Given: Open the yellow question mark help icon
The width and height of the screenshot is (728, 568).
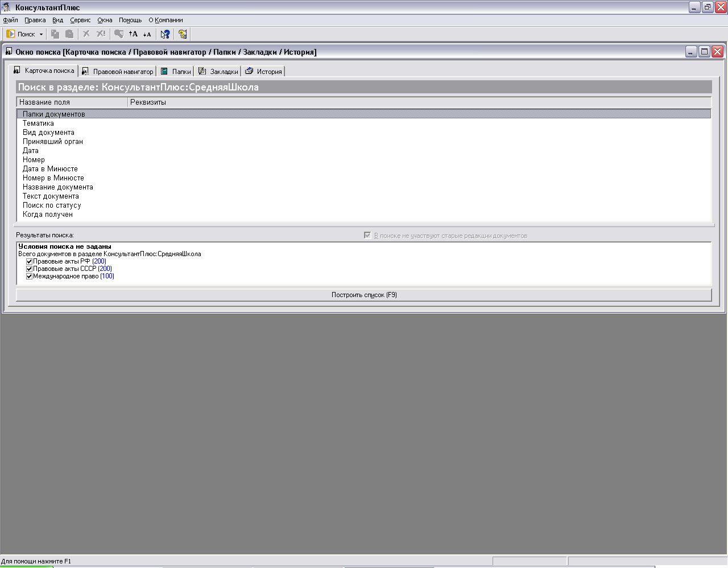Looking at the screenshot, I should click(x=183, y=34).
